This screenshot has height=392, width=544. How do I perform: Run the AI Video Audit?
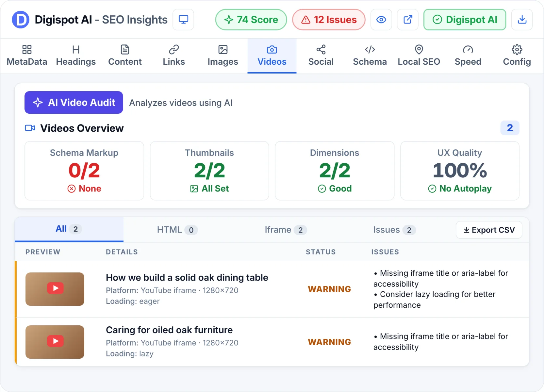click(x=74, y=102)
